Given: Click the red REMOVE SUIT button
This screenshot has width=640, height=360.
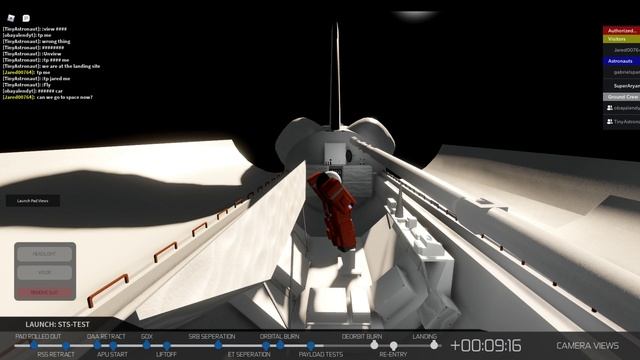Looking at the screenshot, I should click(x=44, y=292).
